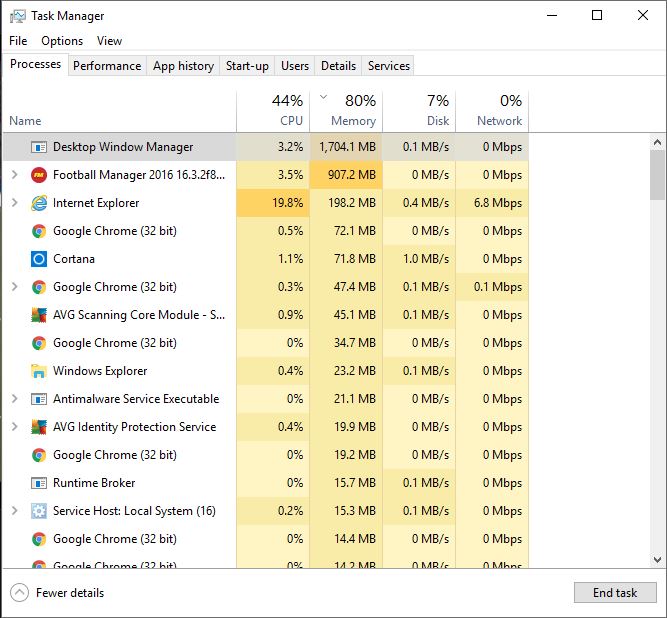
Task: Expand the Service Host: Local System (16) group
Action: click(14, 510)
